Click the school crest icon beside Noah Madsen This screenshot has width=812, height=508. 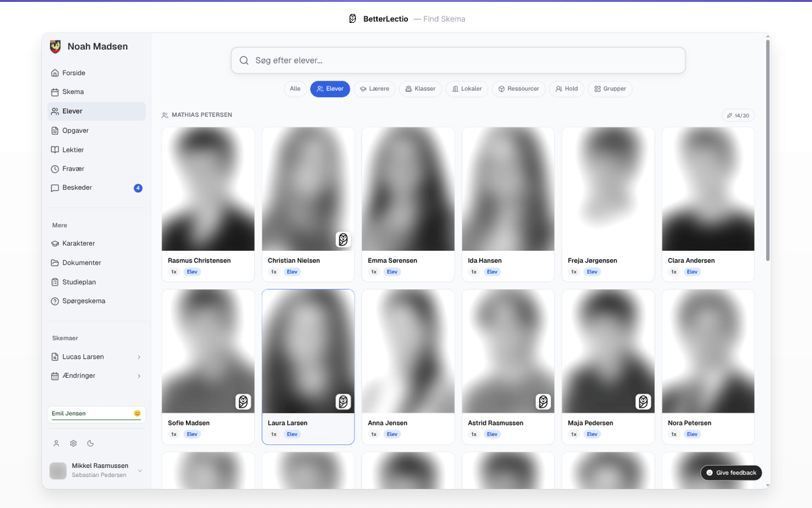click(55, 46)
